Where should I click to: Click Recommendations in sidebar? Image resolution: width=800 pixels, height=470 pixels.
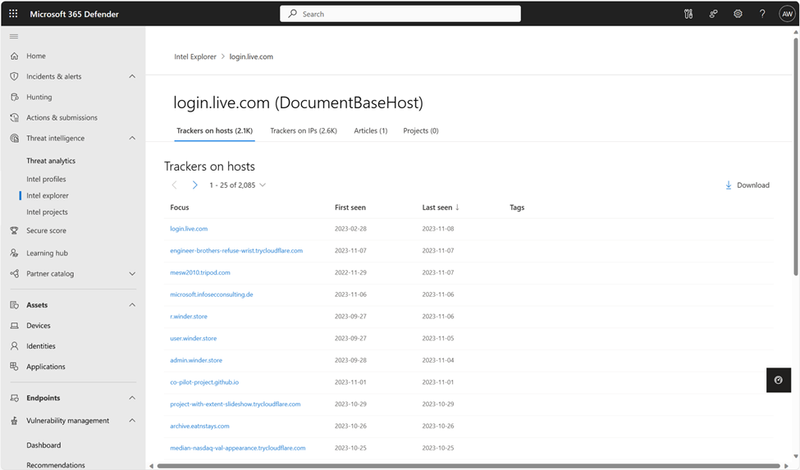56,465
